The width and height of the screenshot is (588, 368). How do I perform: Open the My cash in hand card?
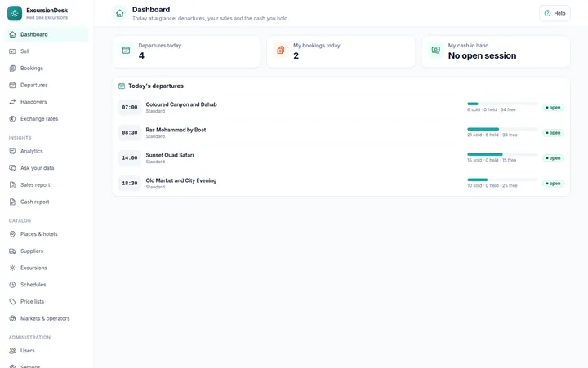(496, 51)
